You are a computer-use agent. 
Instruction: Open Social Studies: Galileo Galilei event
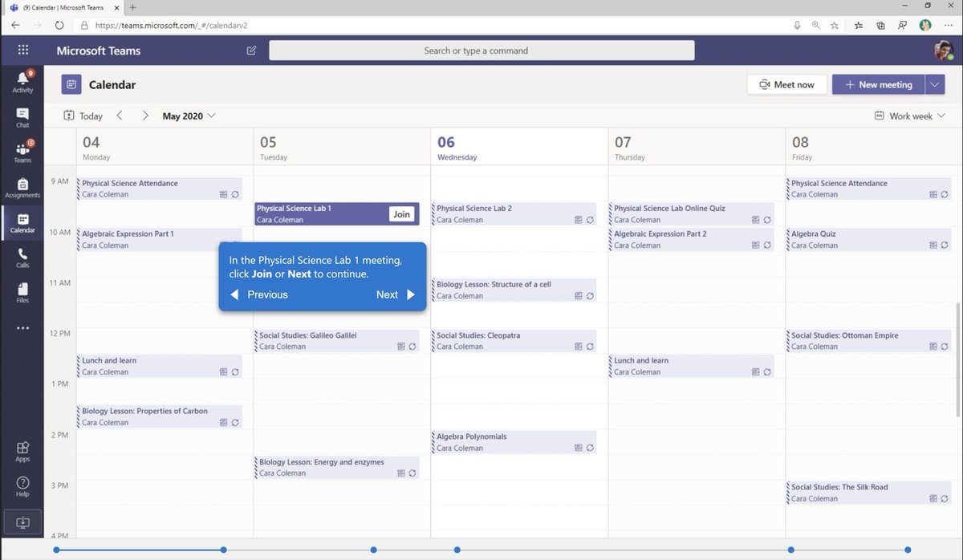[x=336, y=340]
